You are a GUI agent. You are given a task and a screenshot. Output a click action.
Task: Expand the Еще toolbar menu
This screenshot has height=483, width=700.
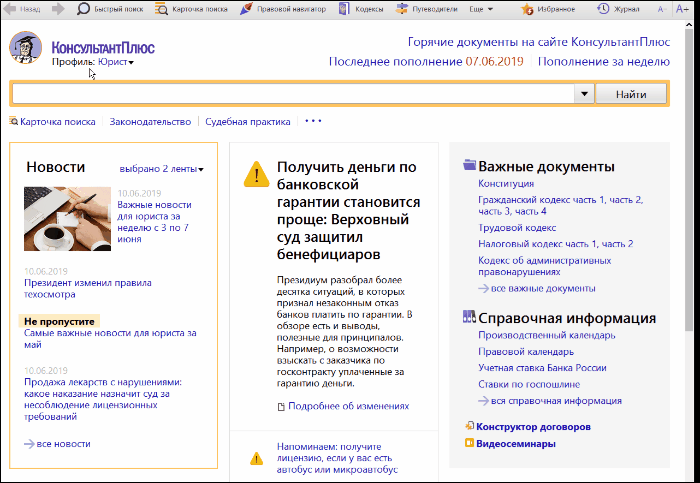point(481,9)
